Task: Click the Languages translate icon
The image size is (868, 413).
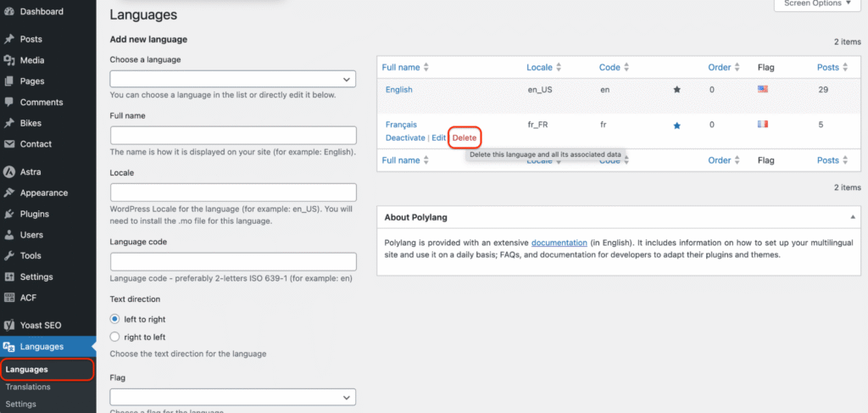Action: click(8, 347)
